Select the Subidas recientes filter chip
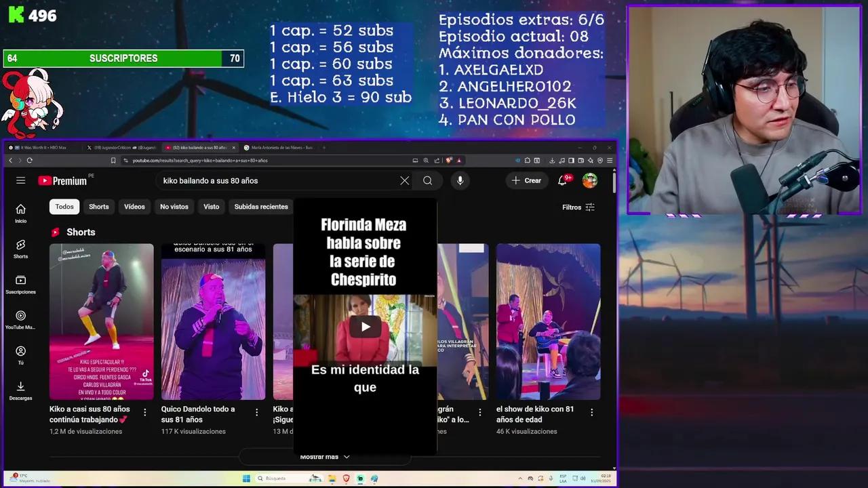This screenshot has width=868, height=488. (261, 207)
